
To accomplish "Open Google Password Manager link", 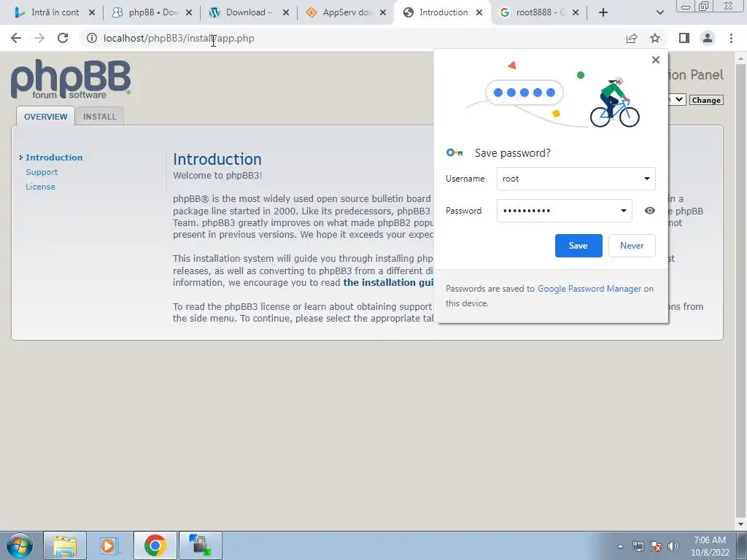I will pyautogui.click(x=589, y=289).
